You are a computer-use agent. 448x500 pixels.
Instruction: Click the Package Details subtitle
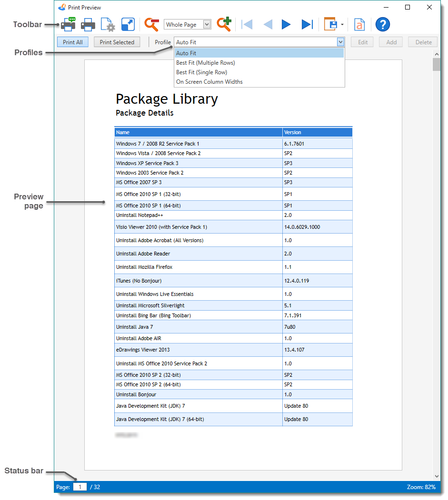click(x=145, y=113)
